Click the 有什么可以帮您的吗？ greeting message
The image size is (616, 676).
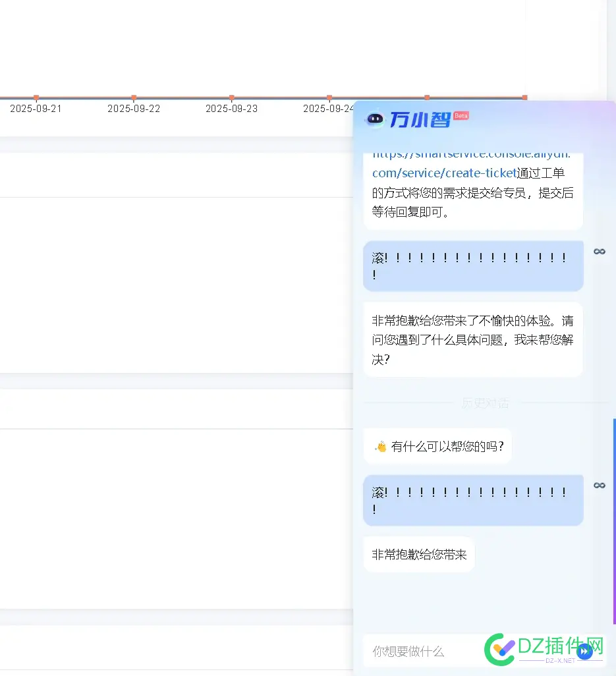pos(437,446)
